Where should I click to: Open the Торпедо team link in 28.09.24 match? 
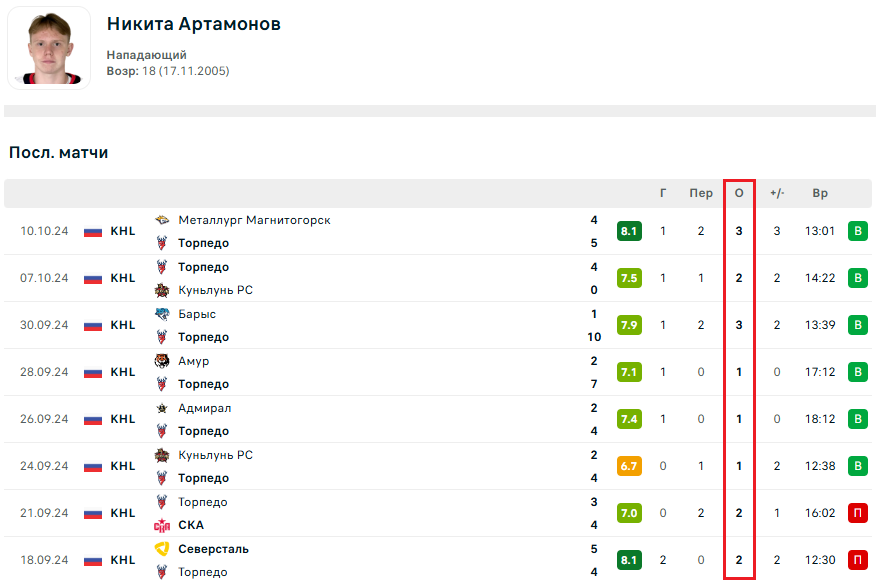[203, 384]
